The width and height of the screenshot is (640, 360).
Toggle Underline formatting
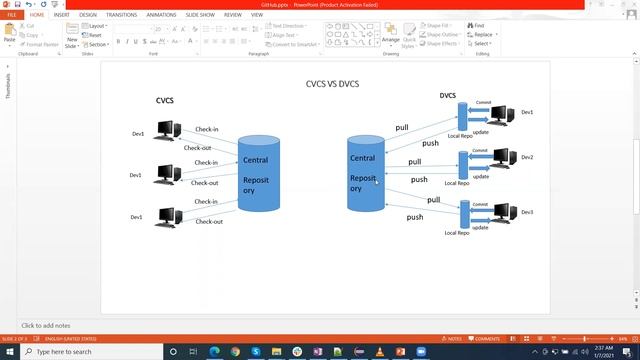click(136, 41)
